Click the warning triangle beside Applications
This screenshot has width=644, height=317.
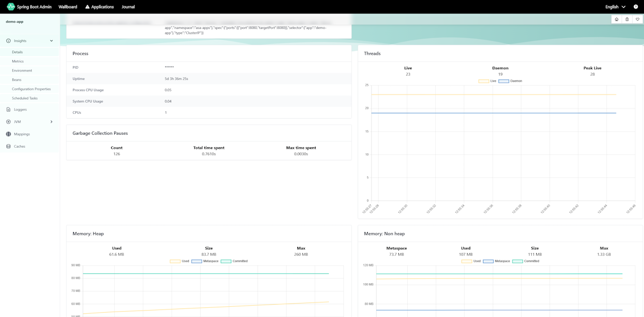pos(87,6)
